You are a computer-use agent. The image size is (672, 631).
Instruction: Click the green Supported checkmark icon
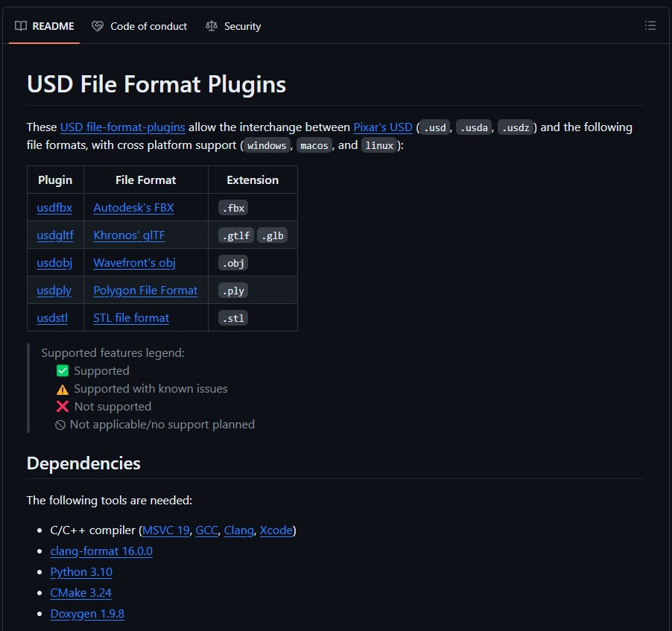[x=63, y=371]
